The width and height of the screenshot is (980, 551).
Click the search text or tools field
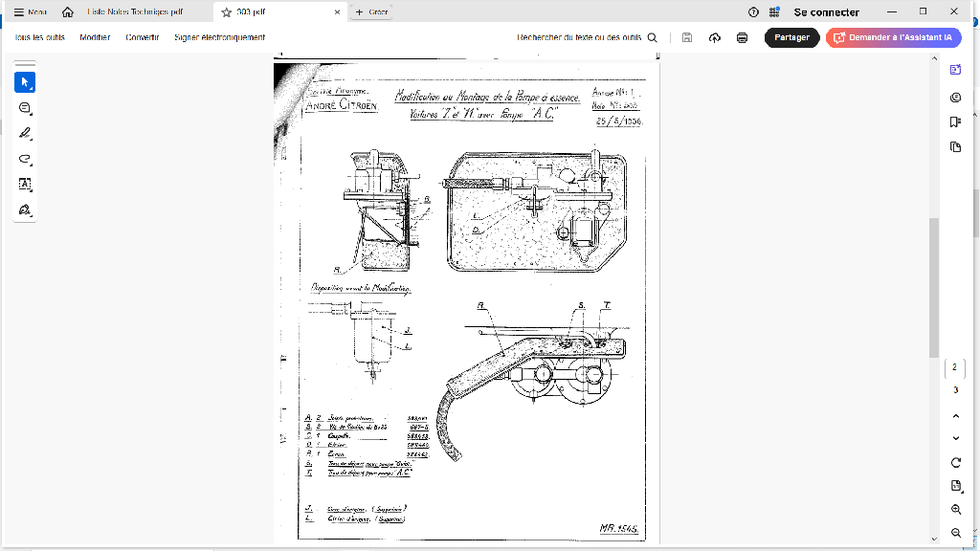click(x=579, y=37)
